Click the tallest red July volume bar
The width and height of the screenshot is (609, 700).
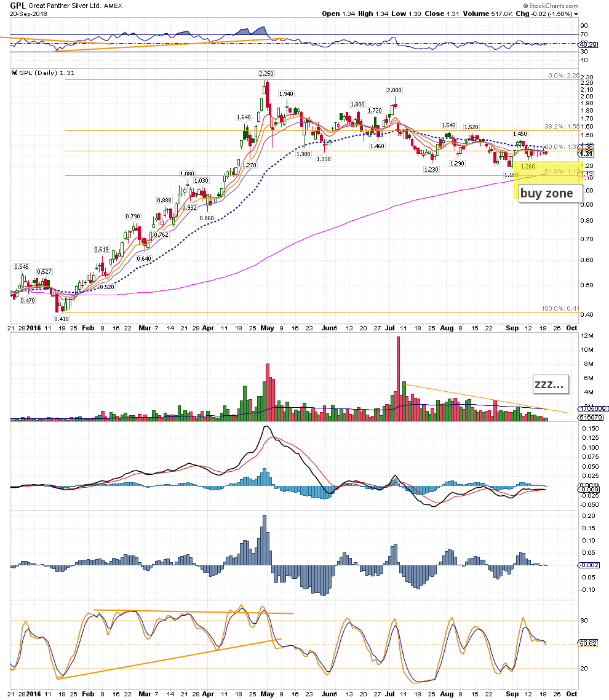[398, 375]
